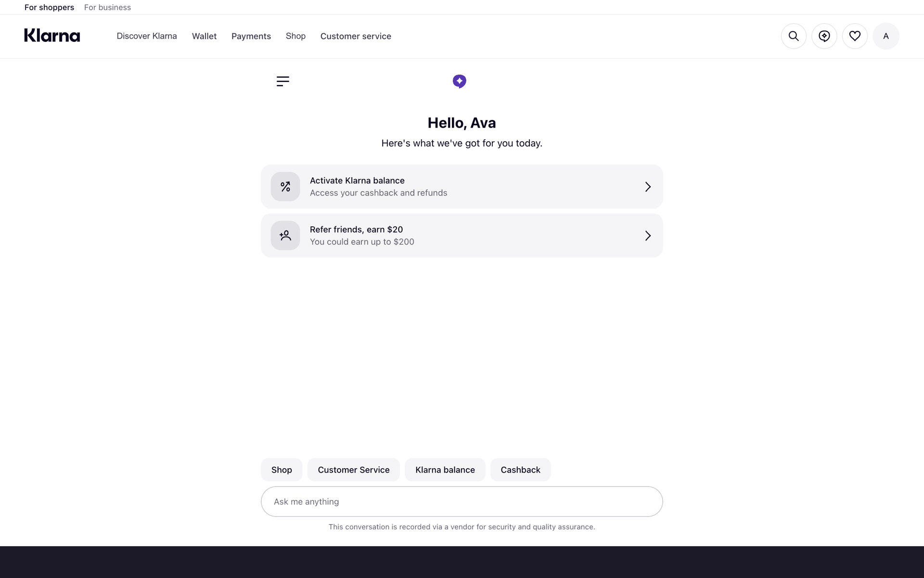The image size is (924, 578).
Task: Click 'Access your cashback and refunds' text
Action: click(x=378, y=193)
